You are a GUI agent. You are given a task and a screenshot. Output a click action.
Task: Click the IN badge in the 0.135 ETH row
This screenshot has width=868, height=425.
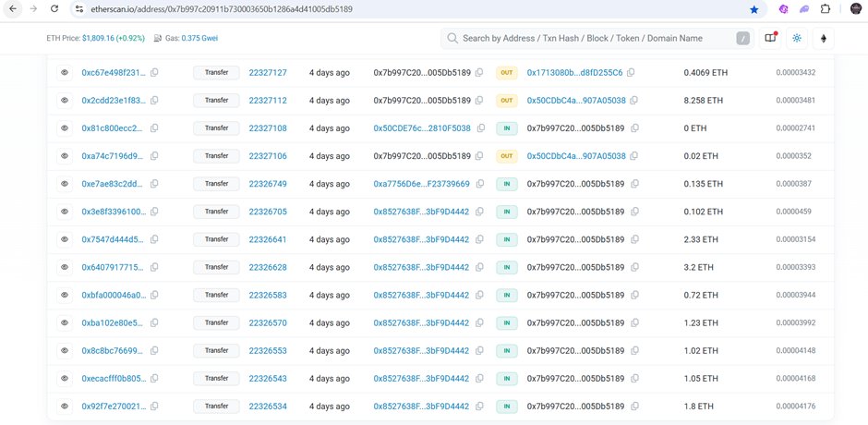point(507,184)
